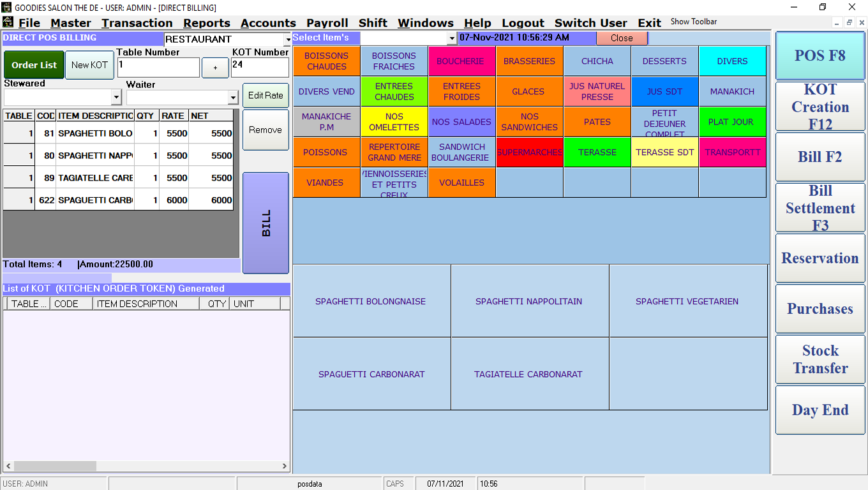Open the Transaction menu
Image resolution: width=868 pixels, height=490 pixels.
(x=137, y=23)
